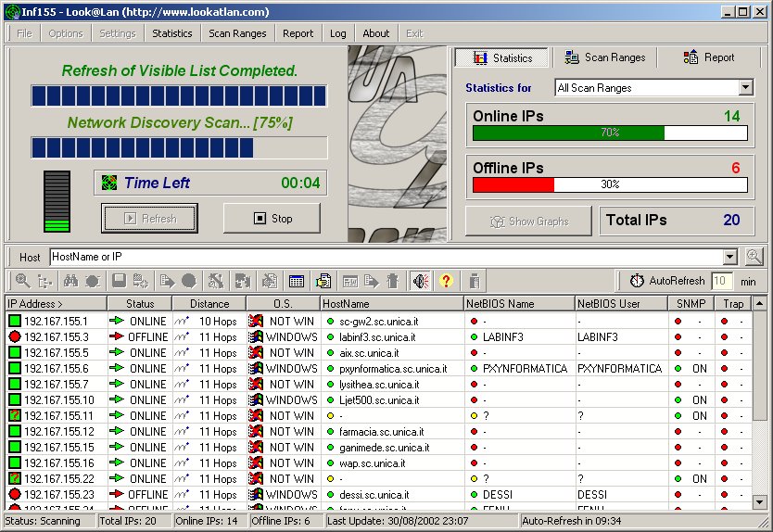Toggle the speaker sound icon in toolbar

coord(420,281)
